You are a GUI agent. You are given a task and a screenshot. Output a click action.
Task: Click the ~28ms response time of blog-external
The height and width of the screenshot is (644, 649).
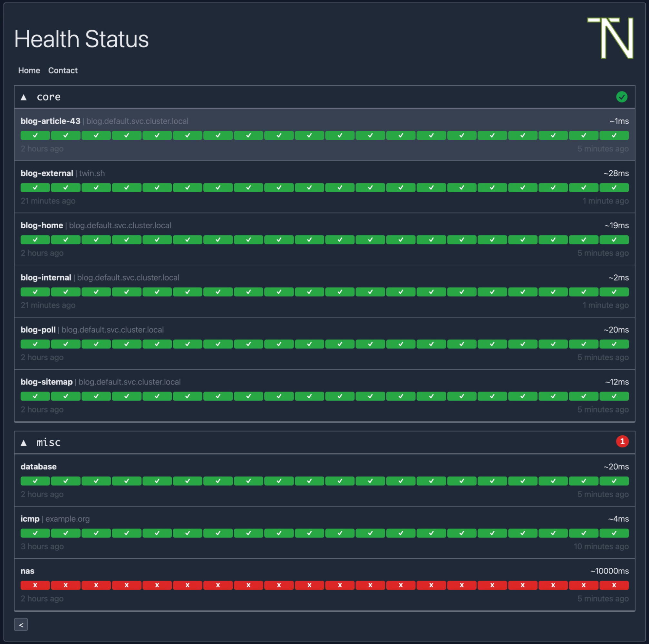click(x=616, y=173)
